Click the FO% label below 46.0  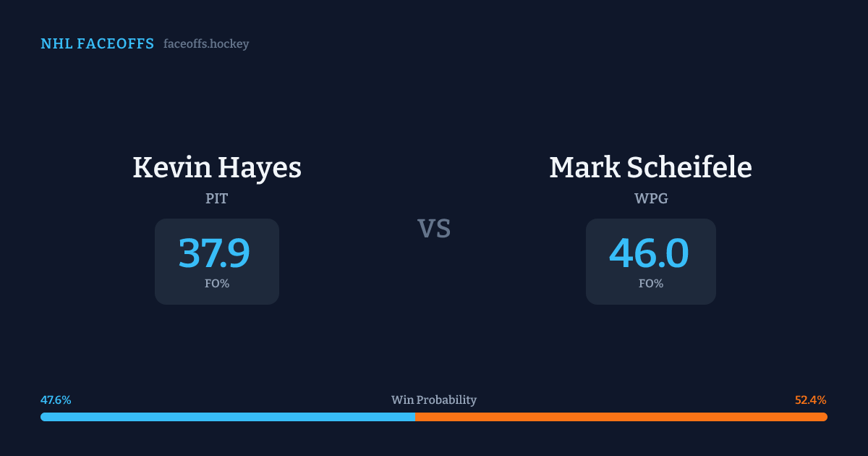(651, 284)
